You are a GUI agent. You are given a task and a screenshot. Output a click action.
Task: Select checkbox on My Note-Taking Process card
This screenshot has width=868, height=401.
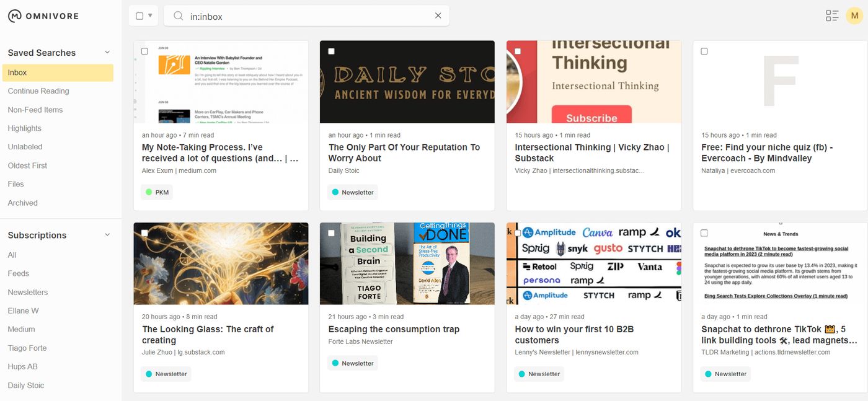(x=144, y=51)
